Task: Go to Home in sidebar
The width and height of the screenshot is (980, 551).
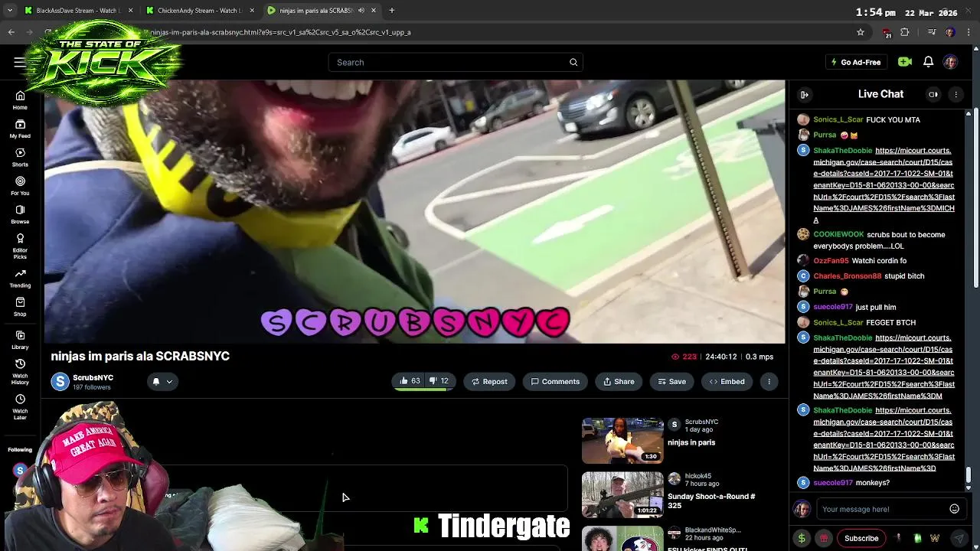Action: pyautogui.click(x=20, y=100)
